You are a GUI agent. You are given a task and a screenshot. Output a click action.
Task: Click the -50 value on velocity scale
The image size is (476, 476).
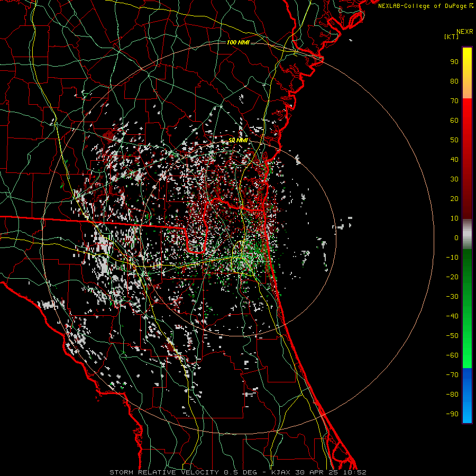[452, 336]
